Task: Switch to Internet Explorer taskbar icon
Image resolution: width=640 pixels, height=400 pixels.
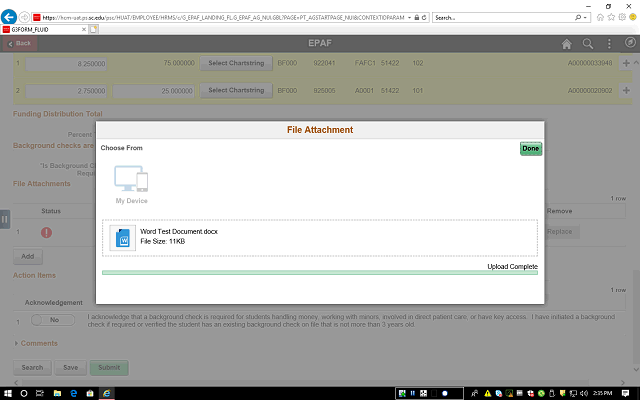Action: click(107, 393)
